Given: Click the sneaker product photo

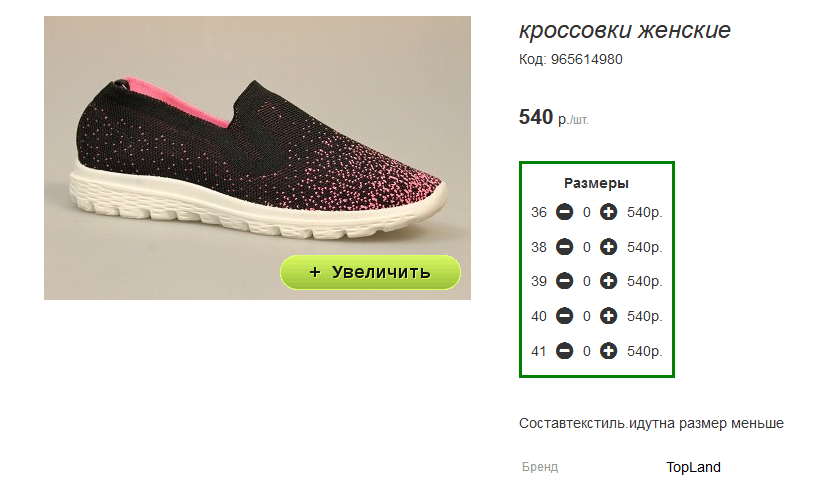Looking at the screenshot, I should click(x=257, y=158).
